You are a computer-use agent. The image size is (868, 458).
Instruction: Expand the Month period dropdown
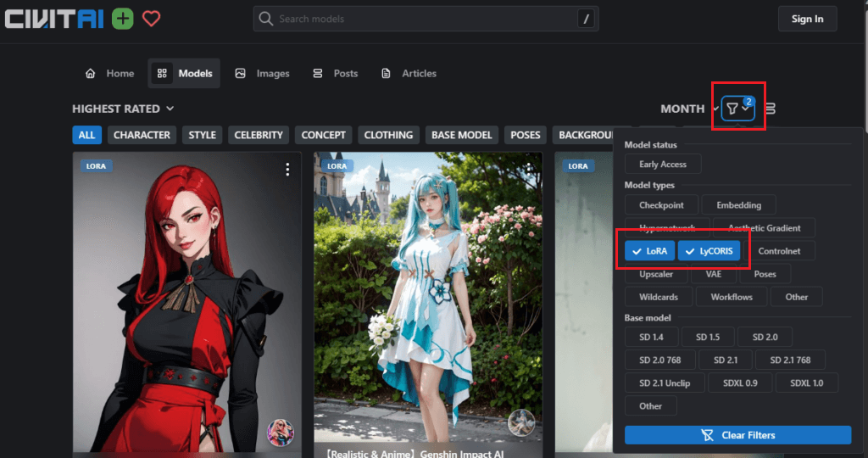click(x=690, y=109)
